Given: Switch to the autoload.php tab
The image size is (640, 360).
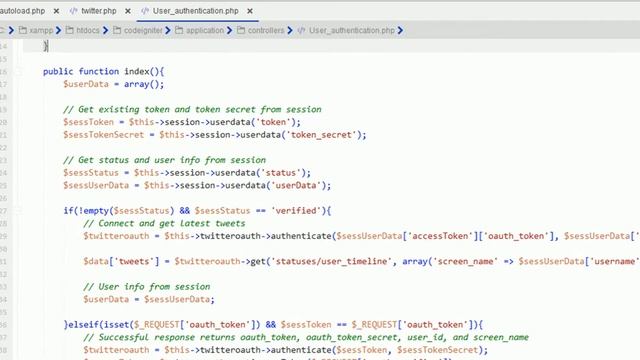Looking at the screenshot, I should click(x=22, y=11).
